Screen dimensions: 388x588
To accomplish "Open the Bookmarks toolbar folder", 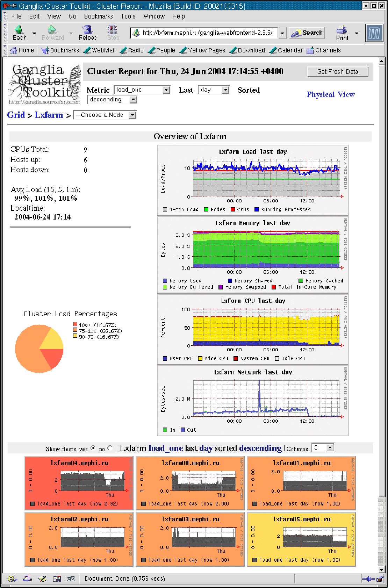I will [60, 50].
